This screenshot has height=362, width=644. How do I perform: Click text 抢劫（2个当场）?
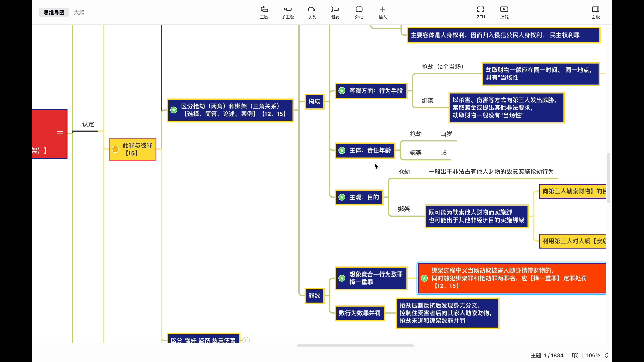tap(443, 67)
